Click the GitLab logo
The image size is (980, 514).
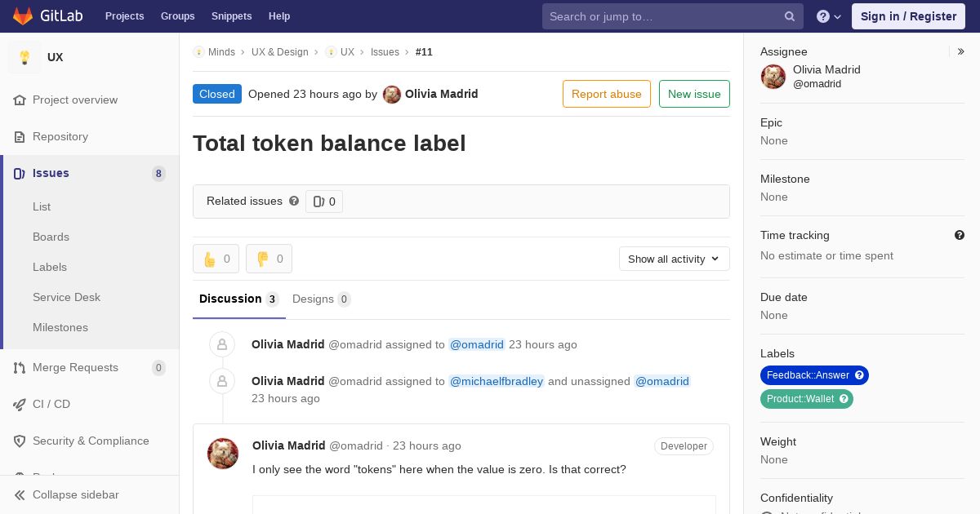[x=50, y=16]
